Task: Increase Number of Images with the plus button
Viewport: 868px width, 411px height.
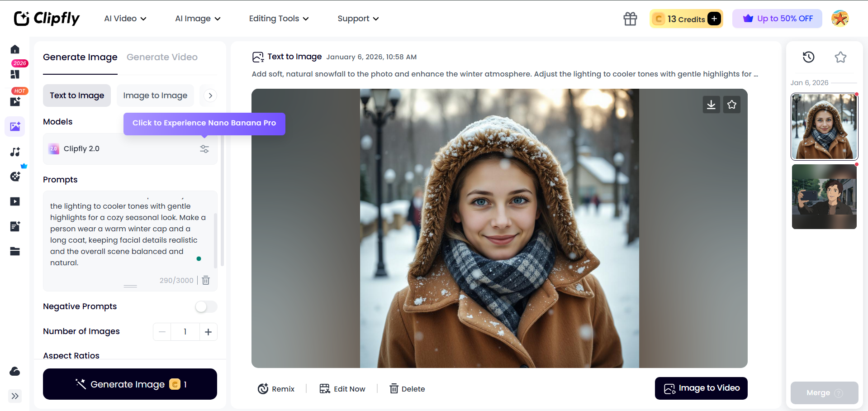Action: [x=209, y=332]
